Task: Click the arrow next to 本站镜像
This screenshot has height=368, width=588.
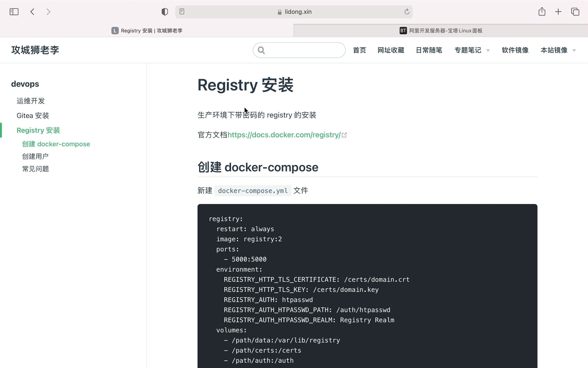Action: tap(574, 51)
